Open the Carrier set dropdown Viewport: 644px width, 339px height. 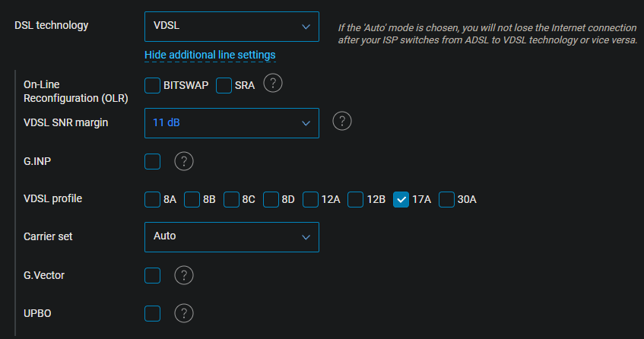(232, 237)
